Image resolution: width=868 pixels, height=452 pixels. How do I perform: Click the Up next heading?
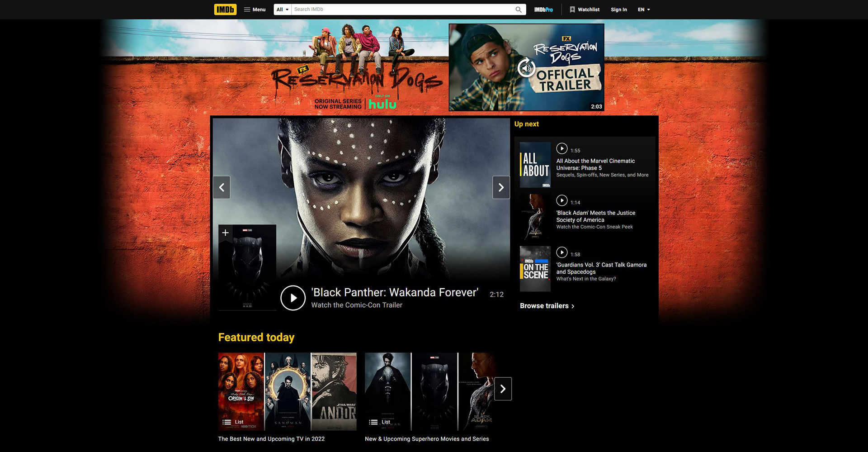526,124
